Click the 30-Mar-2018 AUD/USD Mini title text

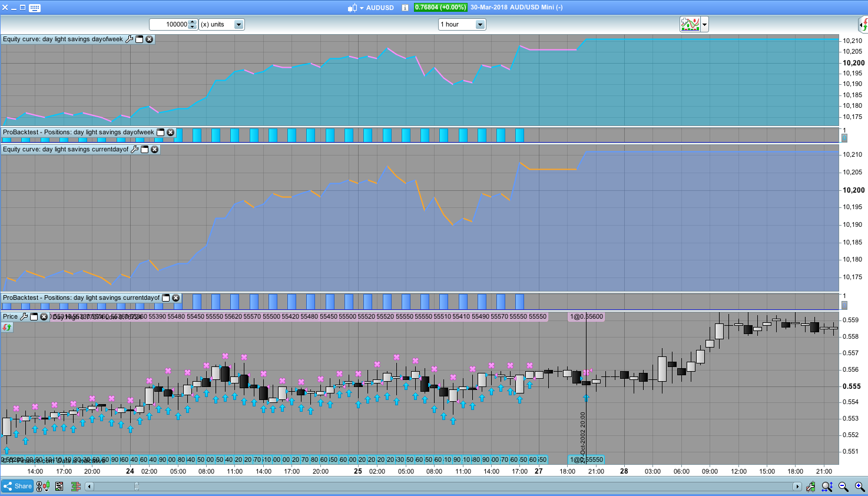(516, 8)
